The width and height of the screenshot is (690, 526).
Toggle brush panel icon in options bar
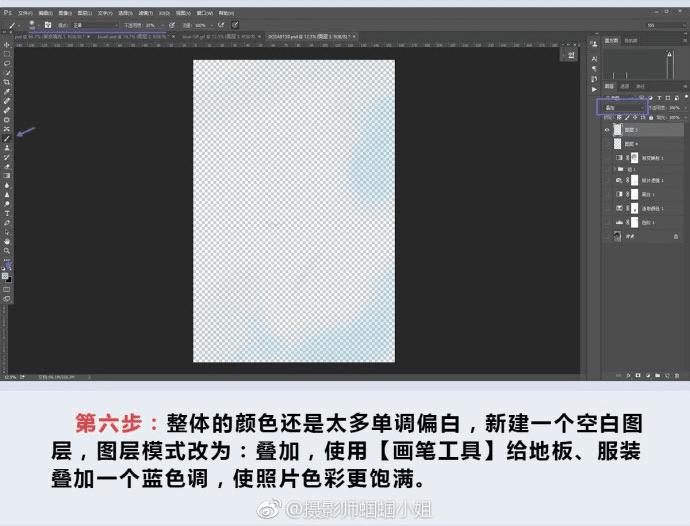click(x=48, y=25)
